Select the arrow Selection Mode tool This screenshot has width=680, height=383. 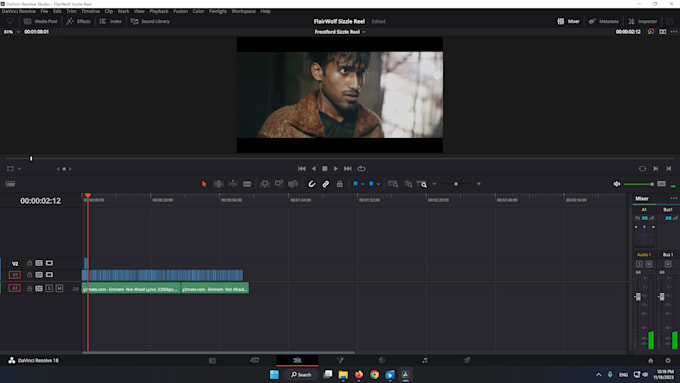pyautogui.click(x=204, y=184)
